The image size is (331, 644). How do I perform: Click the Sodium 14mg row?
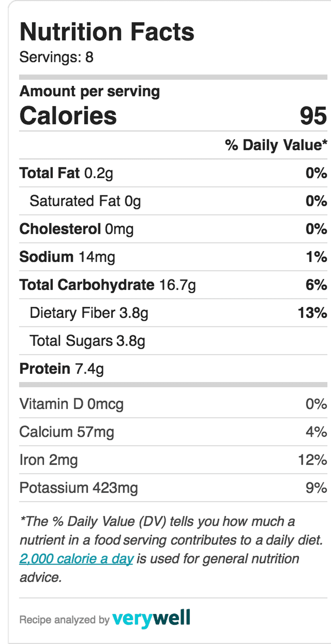(173, 257)
